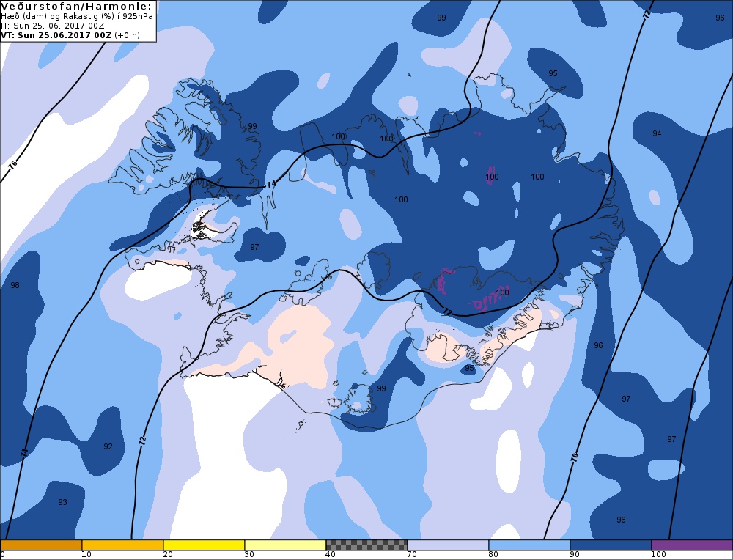Click the '94' humidity value on the map

tap(657, 133)
